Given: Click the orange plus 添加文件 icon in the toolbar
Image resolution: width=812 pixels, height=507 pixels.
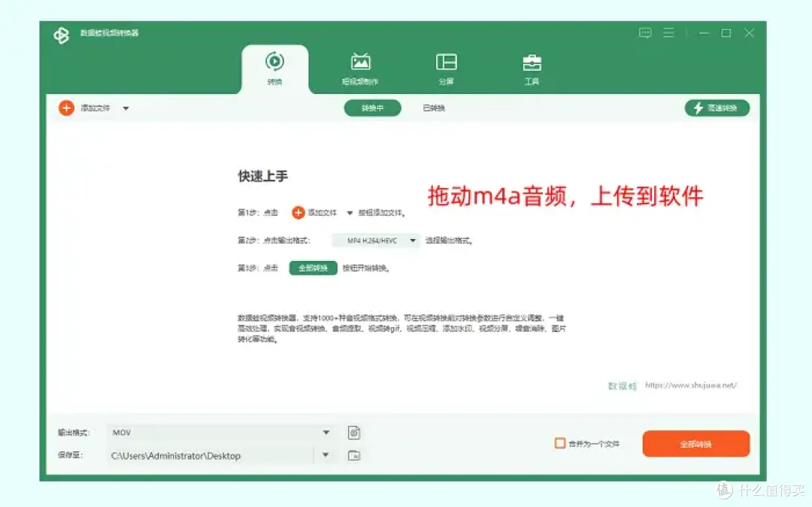Looking at the screenshot, I should click(66, 108).
